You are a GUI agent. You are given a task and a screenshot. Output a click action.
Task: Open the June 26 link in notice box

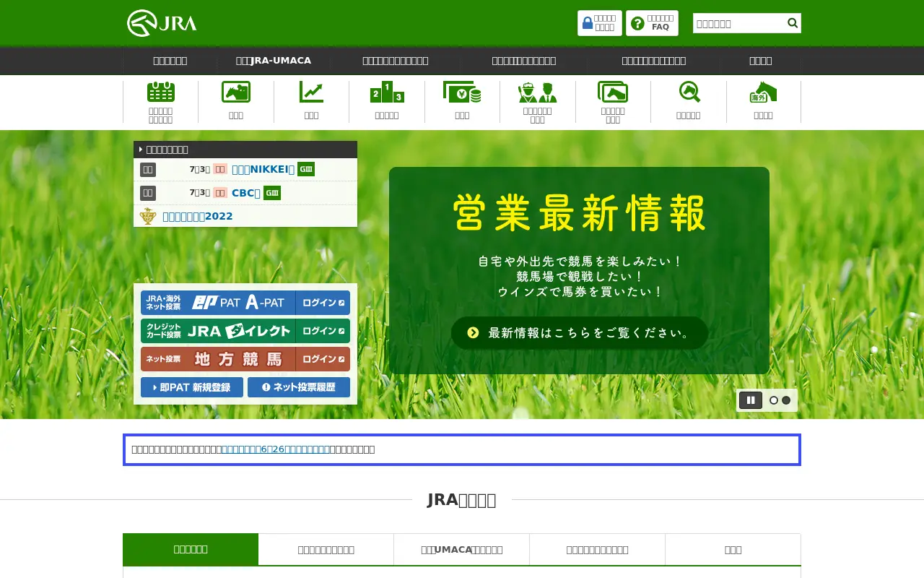click(276, 449)
